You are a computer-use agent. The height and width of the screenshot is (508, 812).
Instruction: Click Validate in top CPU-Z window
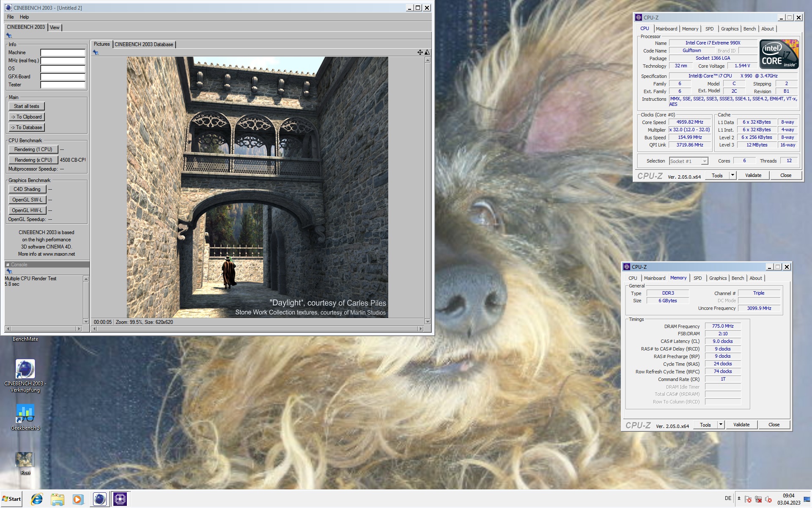click(753, 175)
